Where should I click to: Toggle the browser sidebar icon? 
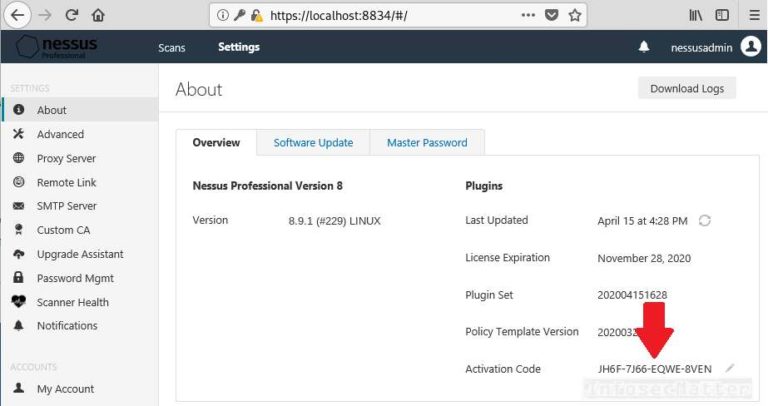tap(722, 15)
